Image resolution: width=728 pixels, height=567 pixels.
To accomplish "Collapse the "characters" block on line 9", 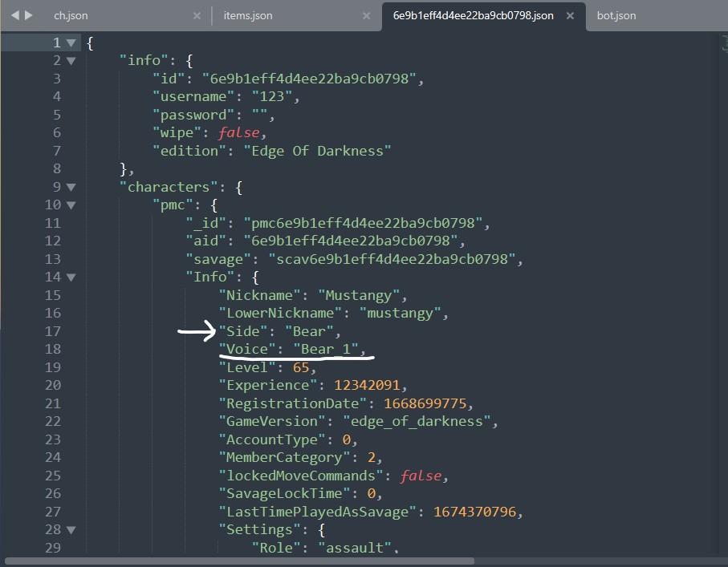I will [71, 188].
